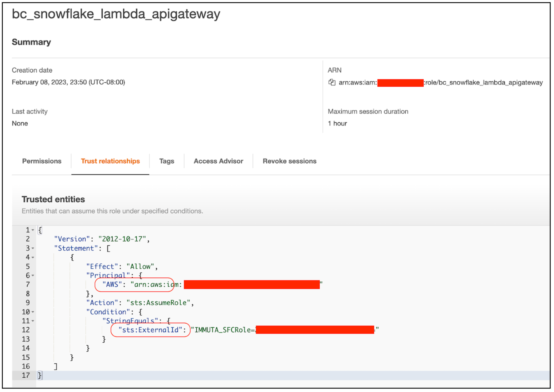Fold the statement object at line 4
Screen dimensions: 554x392
(33, 257)
